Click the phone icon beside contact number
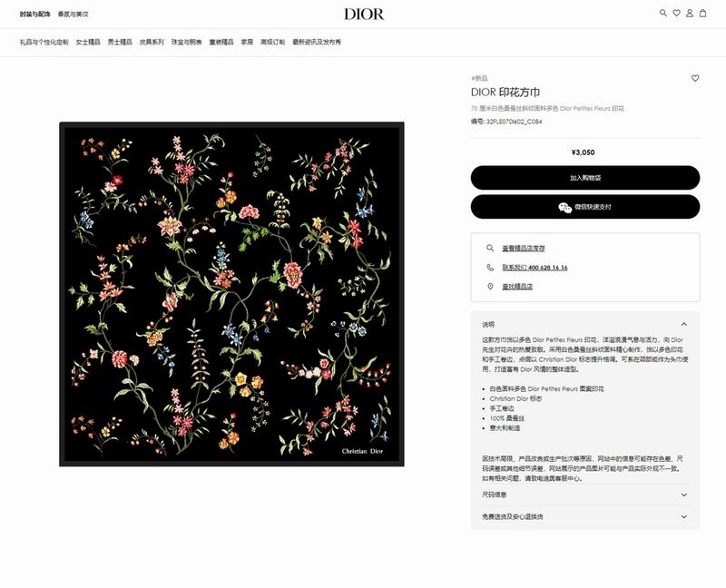The width and height of the screenshot is (726, 588). point(490,267)
